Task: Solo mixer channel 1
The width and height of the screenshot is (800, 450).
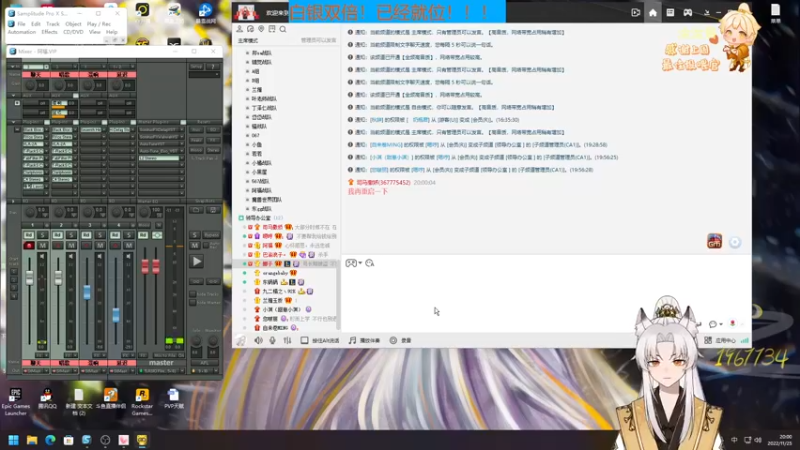Action: (42, 235)
